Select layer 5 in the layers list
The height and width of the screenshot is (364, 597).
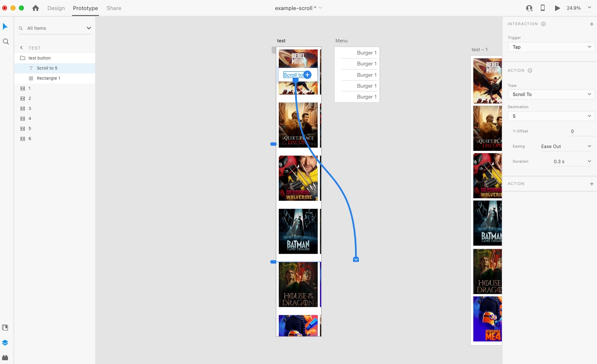55,128
